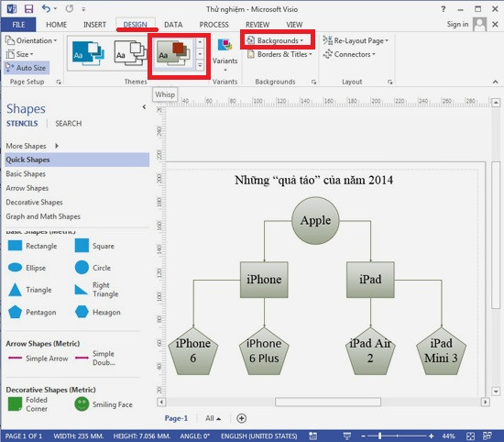Open Graph and Math Shapes stencil
Image resolution: width=504 pixels, height=442 pixels.
click(43, 216)
